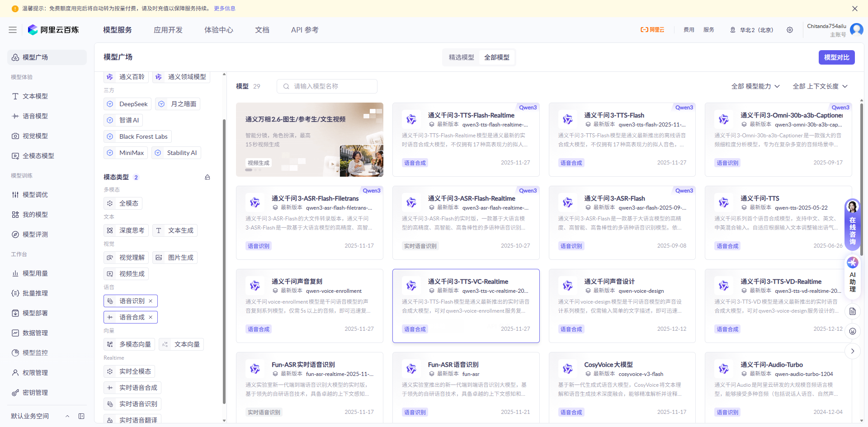Click the model list vertical scrollbar
Viewport: 868px width, 427px height.
click(x=861, y=180)
